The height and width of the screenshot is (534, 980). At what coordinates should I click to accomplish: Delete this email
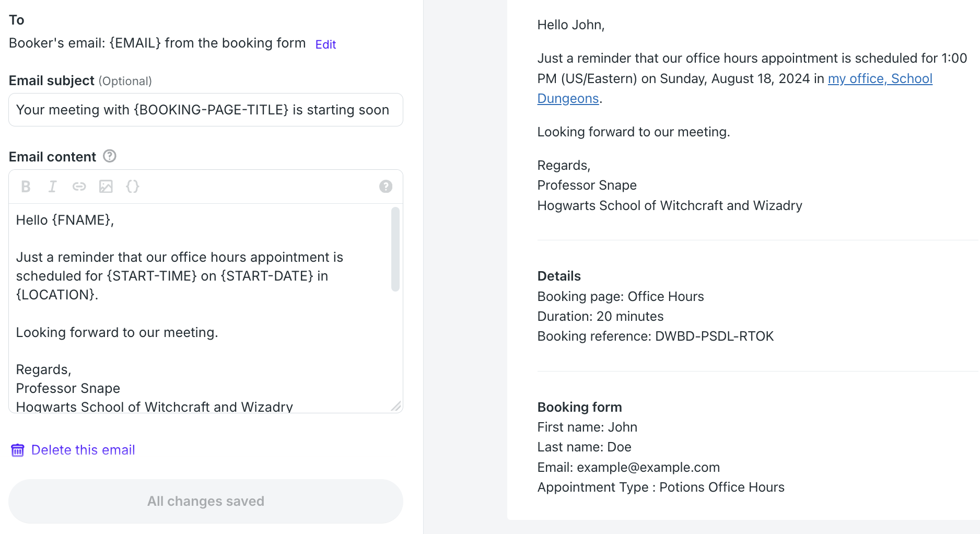[x=83, y=450]
